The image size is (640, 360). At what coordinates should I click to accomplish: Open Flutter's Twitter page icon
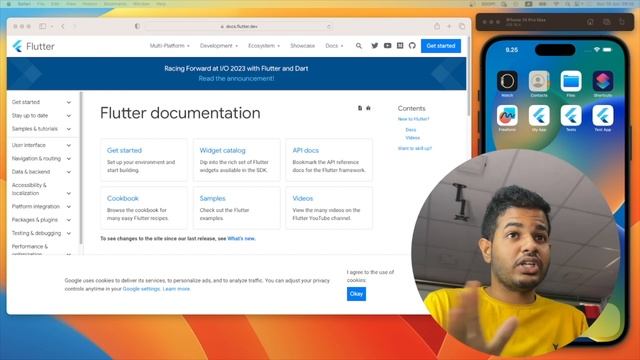(x=374, y=46)
